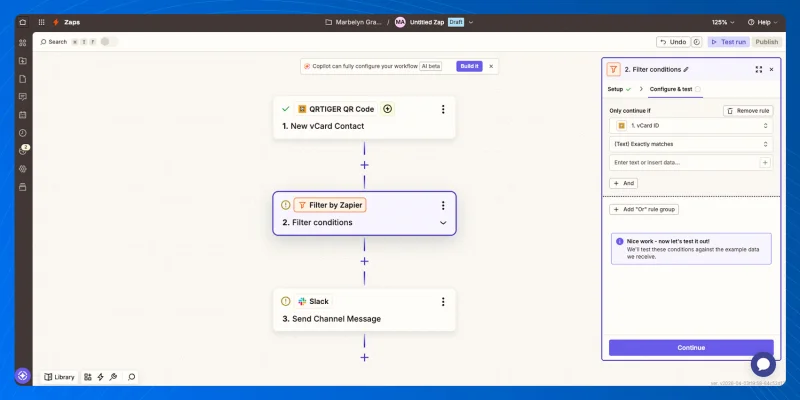Open the folder upload sidebar icon
800x400 pixels.
(22, 61)
